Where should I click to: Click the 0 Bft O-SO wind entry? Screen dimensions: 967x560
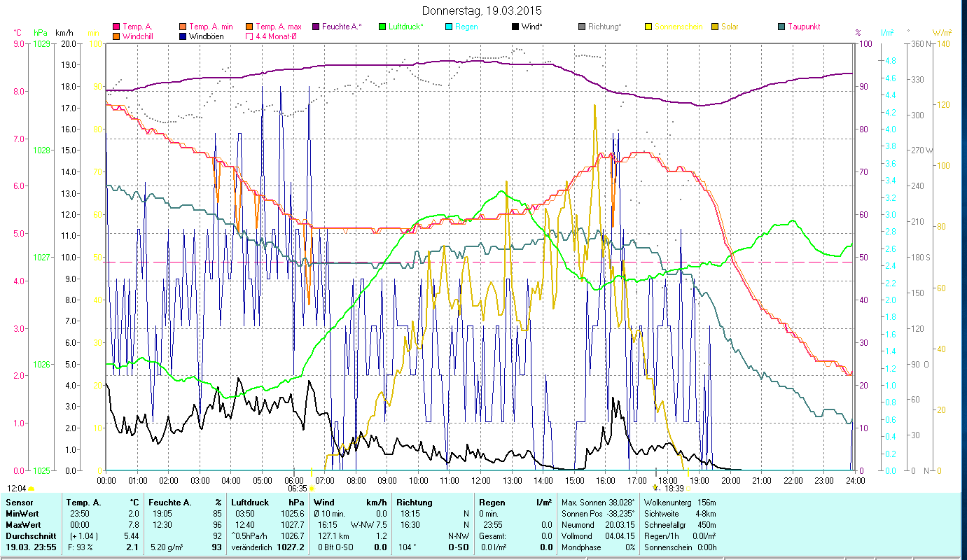point(335,547)
